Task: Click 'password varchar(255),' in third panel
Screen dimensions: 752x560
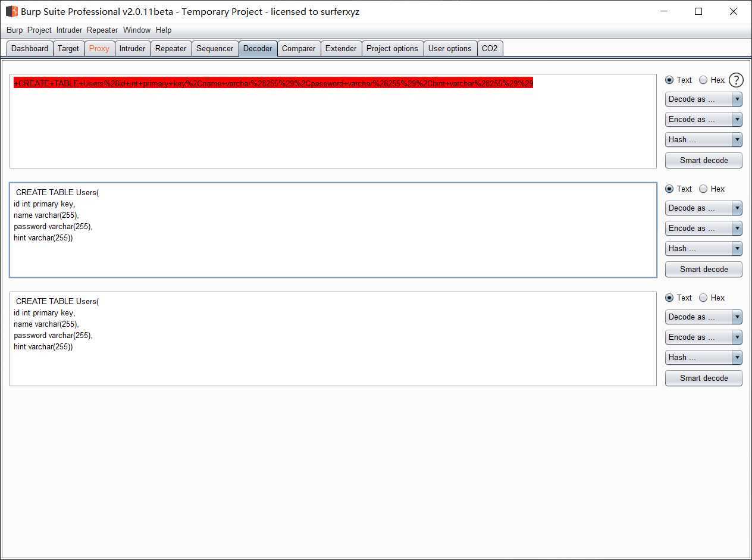Action: tap(53, 335)
